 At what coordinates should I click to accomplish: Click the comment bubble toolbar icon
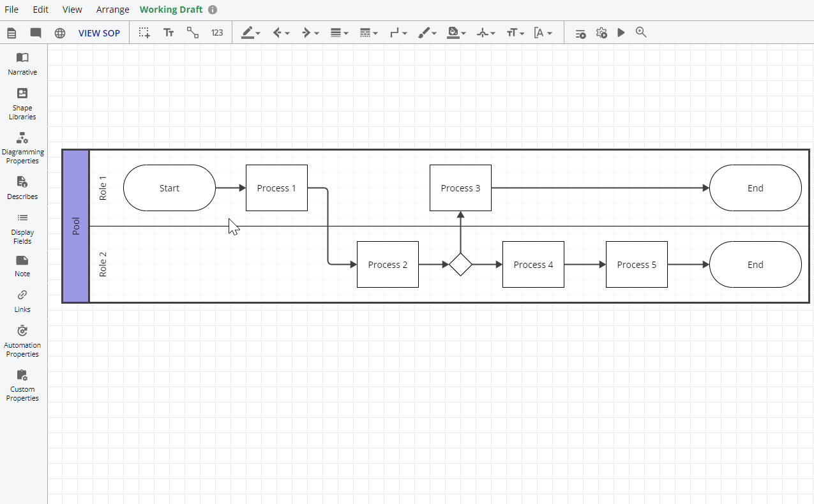coord(36,33)
